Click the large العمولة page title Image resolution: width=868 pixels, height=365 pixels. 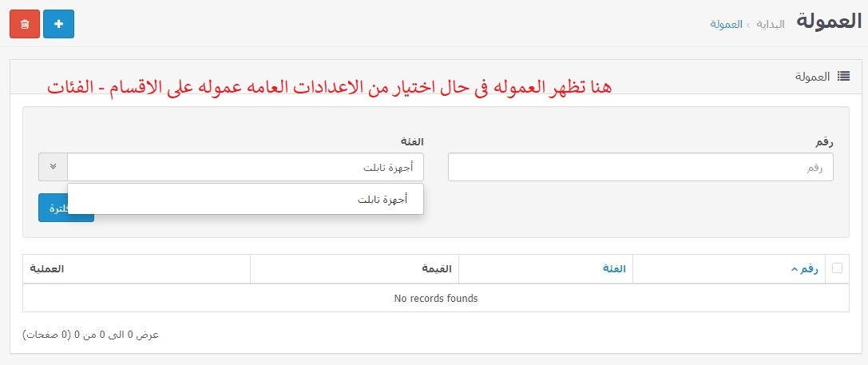[829, 22]
